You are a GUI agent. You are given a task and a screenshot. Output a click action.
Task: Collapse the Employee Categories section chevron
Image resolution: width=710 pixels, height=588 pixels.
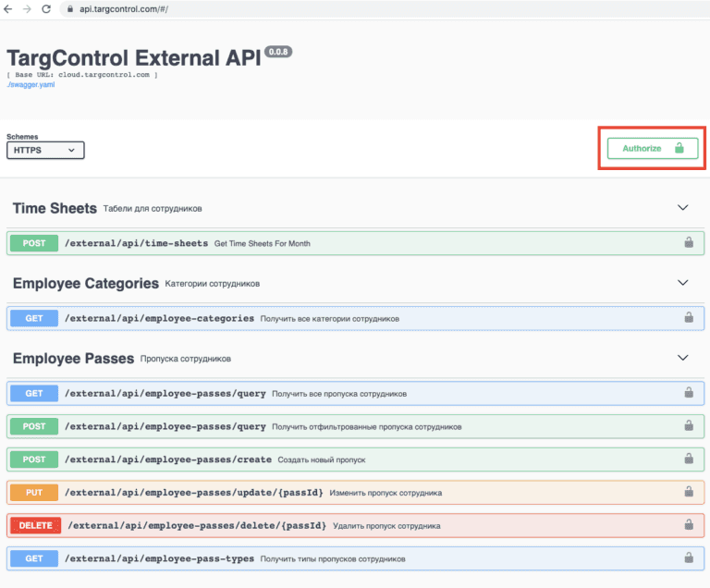[683, 283]
